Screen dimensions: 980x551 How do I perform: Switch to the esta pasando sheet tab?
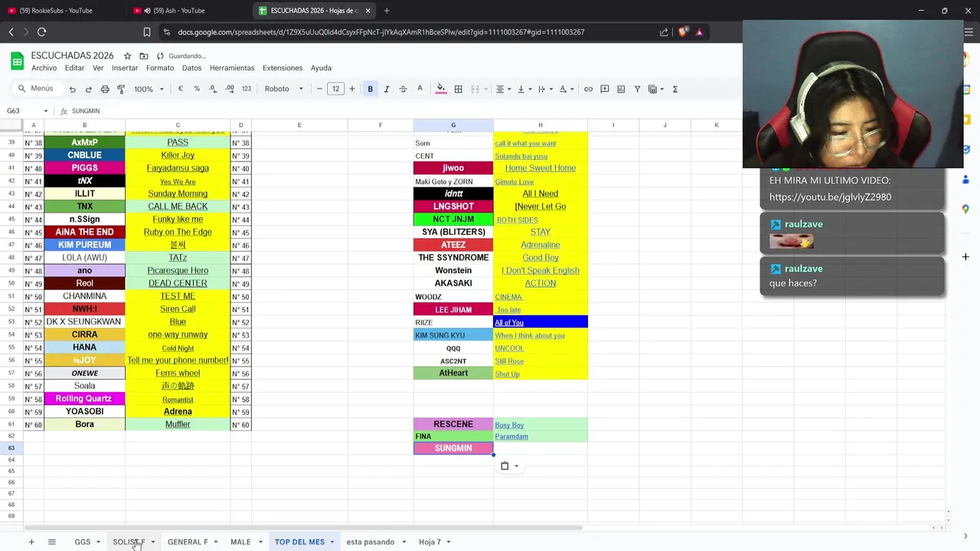pyautogui.click(x=371, y=542)
